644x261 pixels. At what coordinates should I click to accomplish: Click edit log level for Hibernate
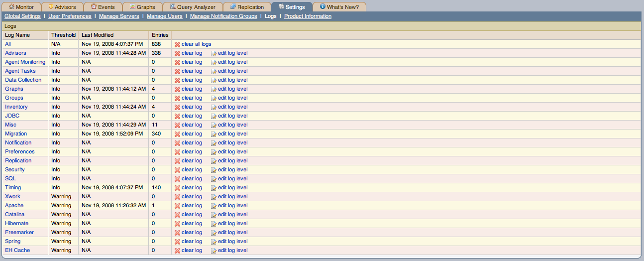(x=232, y=224)
